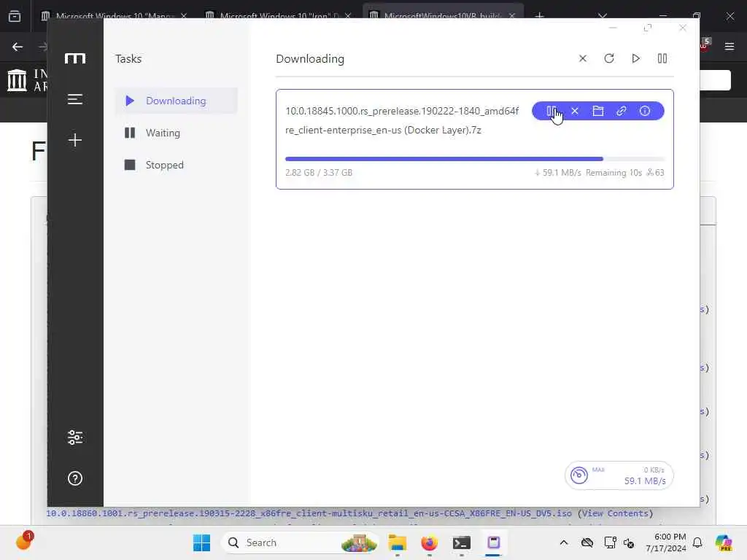Click the 59.1 MB/s speed in the speed widget
The height and width of the screenshot is (560, 747).
(645, 481)
